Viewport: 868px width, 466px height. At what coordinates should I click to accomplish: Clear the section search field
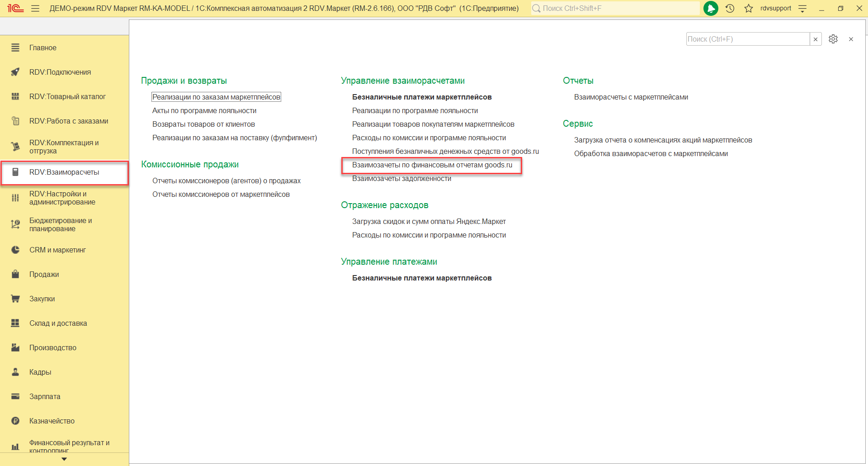(x=816, y=39)
